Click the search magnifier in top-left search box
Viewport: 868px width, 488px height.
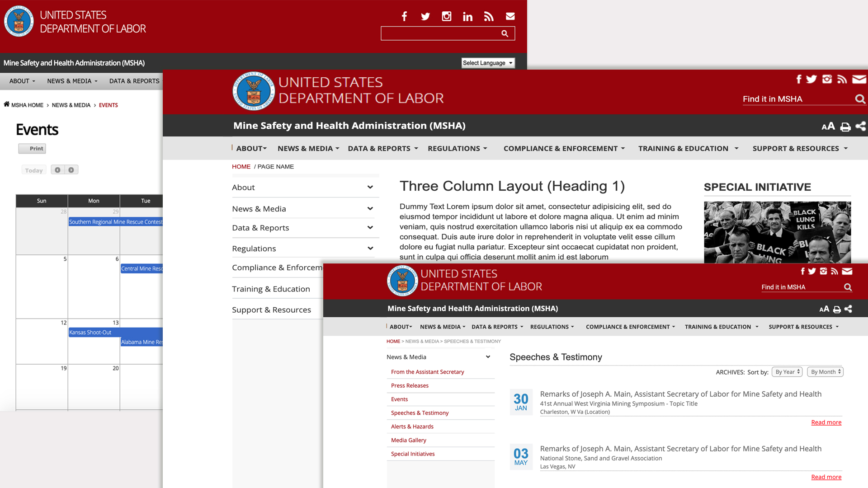point(505,33)
